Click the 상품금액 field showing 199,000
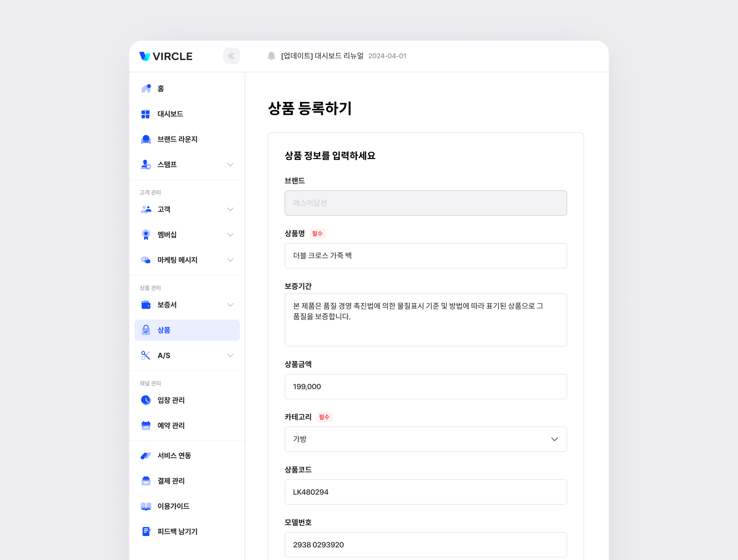The height and width of the screenshot is (560, 738). (425, 386)
